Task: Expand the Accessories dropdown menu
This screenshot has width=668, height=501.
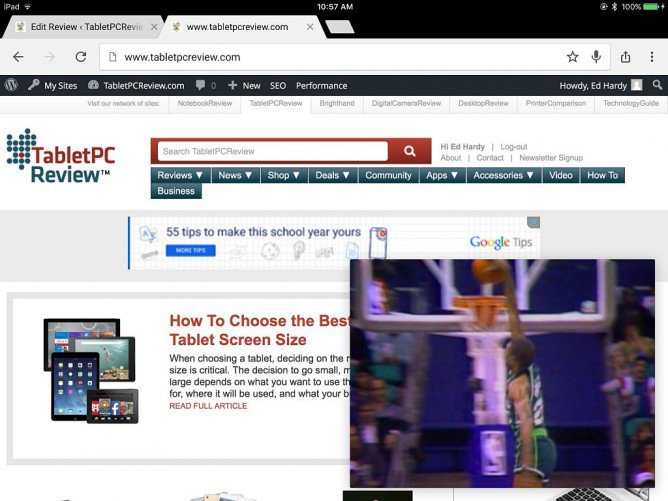Action: [x=504, y=175]
